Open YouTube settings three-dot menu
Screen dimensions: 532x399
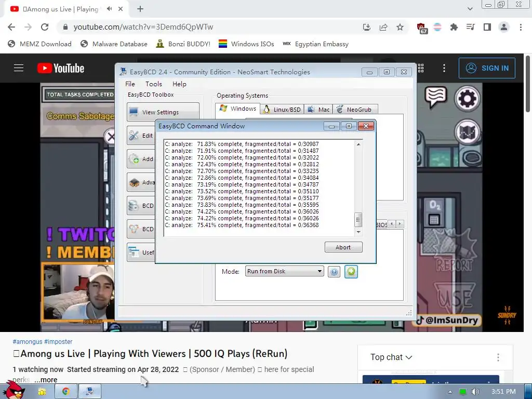tap(444, 68)
